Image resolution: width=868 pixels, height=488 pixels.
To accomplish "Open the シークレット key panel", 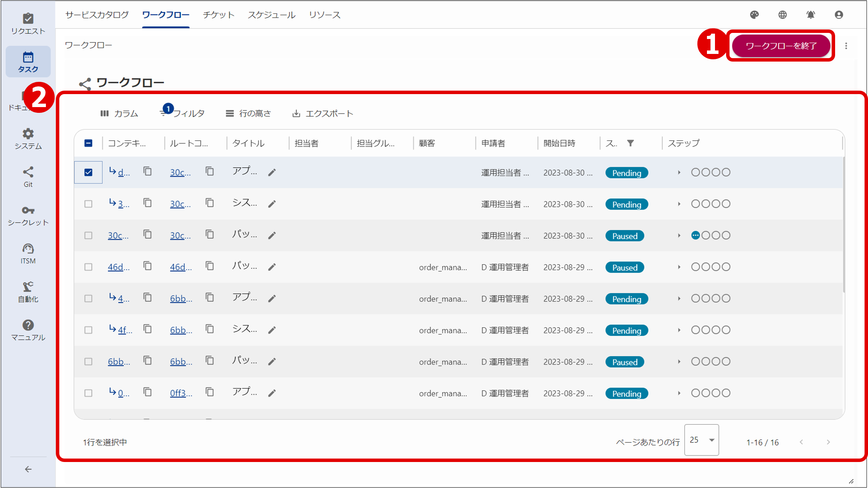I will pos(28,214).
